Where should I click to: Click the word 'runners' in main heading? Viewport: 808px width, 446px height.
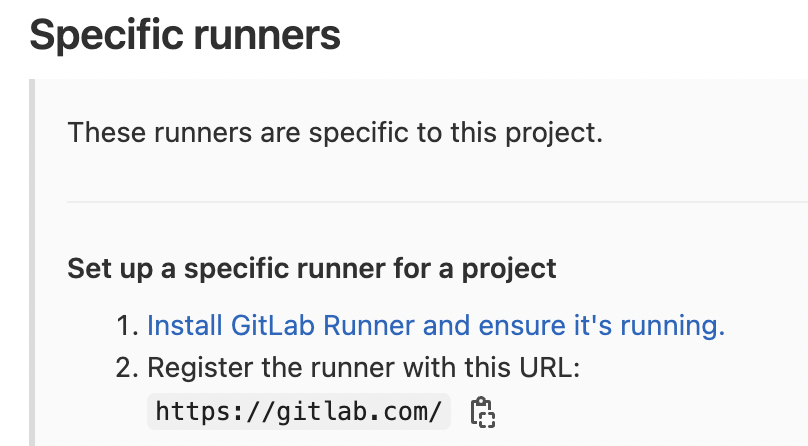267,35
